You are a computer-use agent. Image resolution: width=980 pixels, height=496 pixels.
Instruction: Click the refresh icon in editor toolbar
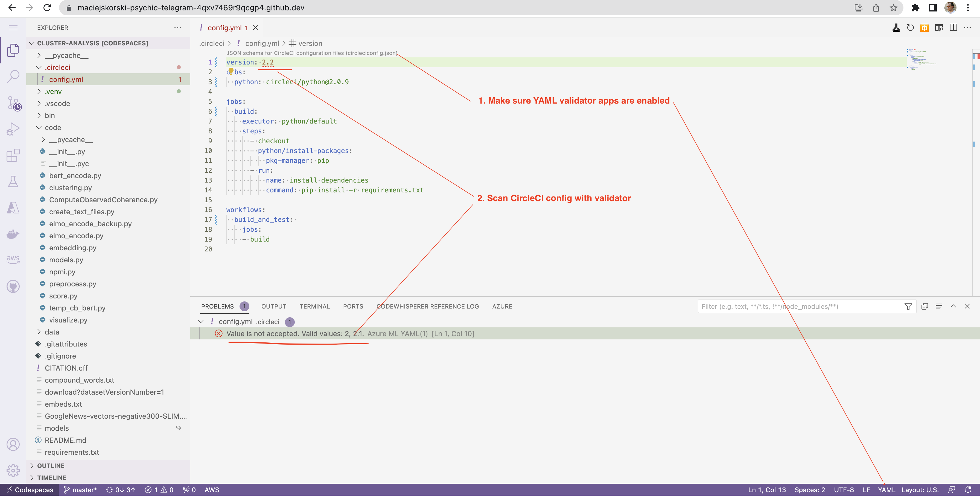click(x=910, y=28)
